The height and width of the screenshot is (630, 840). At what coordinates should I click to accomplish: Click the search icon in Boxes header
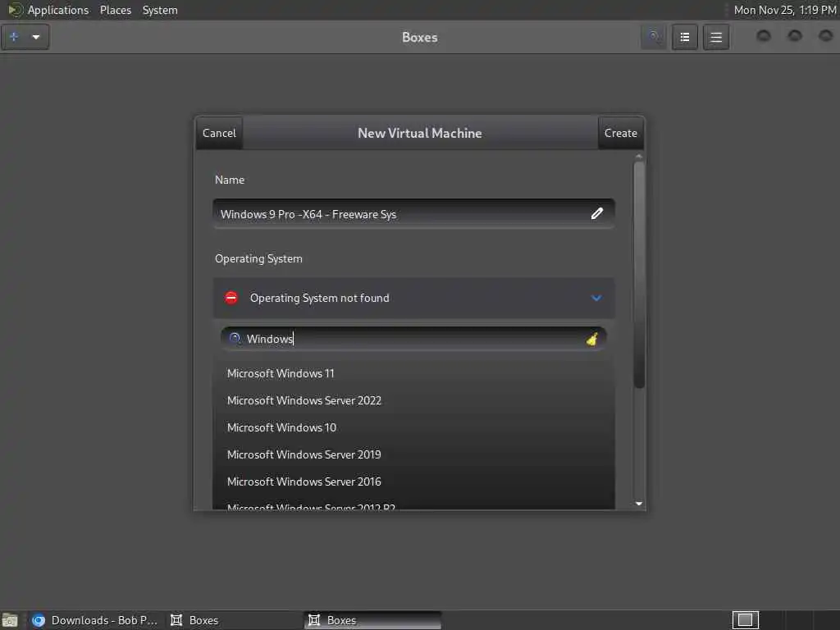coord(654,37)
